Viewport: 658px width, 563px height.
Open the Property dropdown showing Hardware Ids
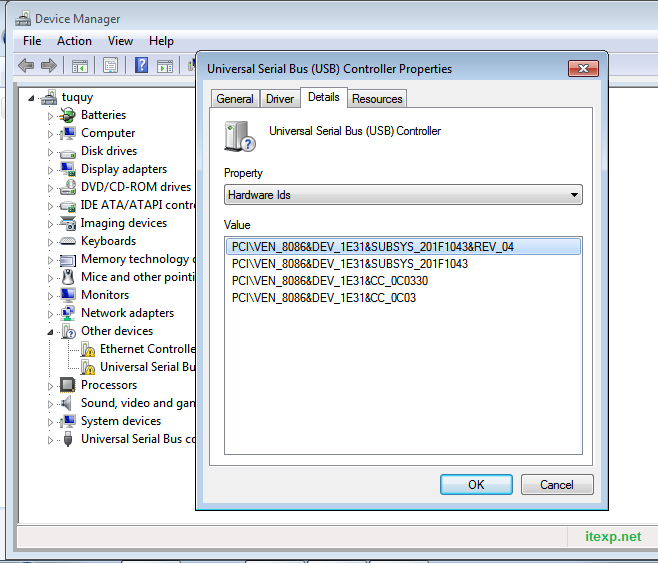pos(403,195)
